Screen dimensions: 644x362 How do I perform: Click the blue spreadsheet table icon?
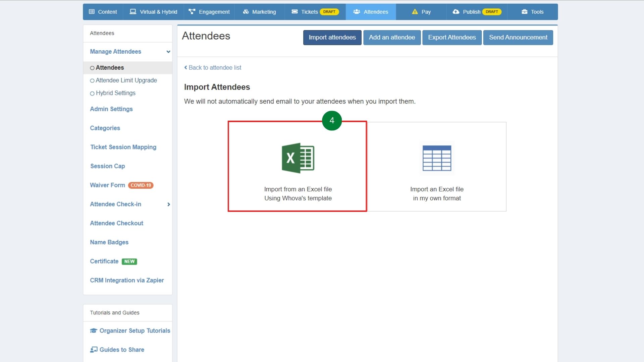coord(437,158)
